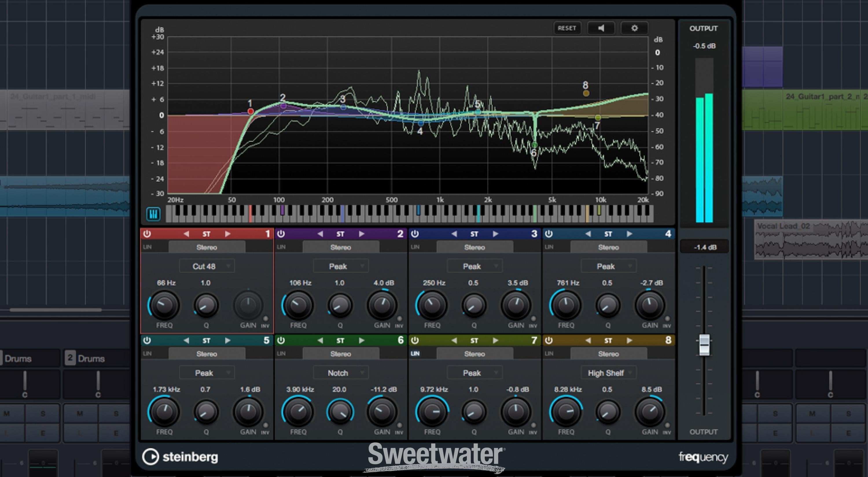Viewport: 868px width, 477px height.
Task: Click the RESET button
Action: click(x=567, y=28)
